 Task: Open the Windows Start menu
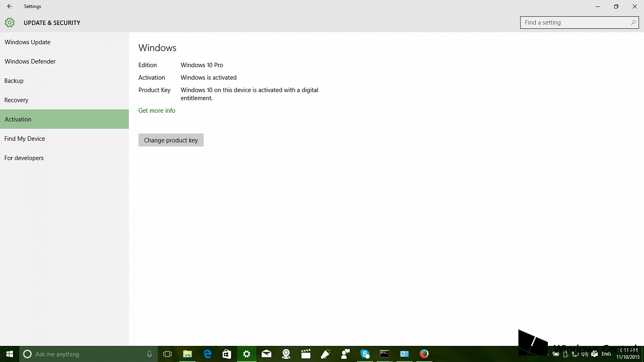coord(9,354)
